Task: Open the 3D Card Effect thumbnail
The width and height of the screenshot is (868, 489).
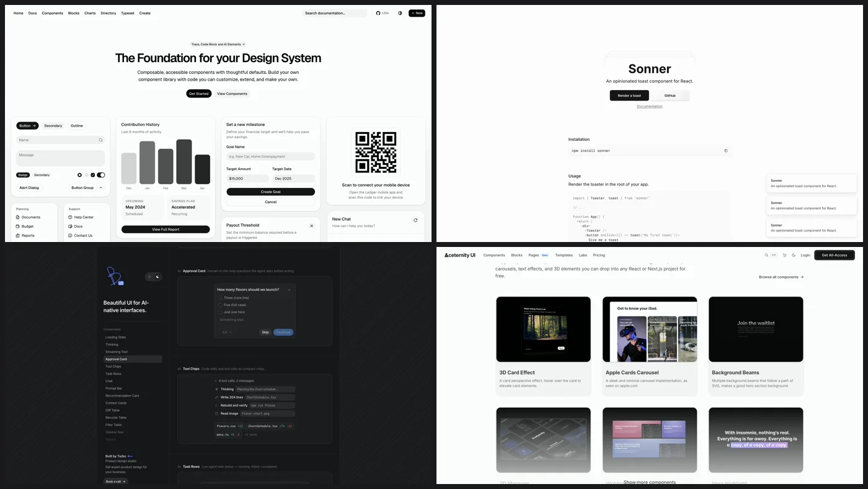Action: [544, 329]
